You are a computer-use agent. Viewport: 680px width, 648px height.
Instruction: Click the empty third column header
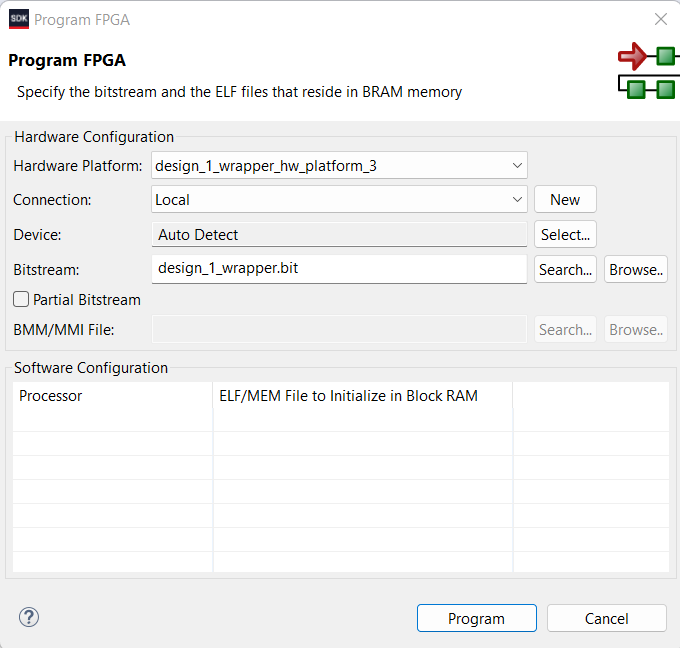[590, 396]
